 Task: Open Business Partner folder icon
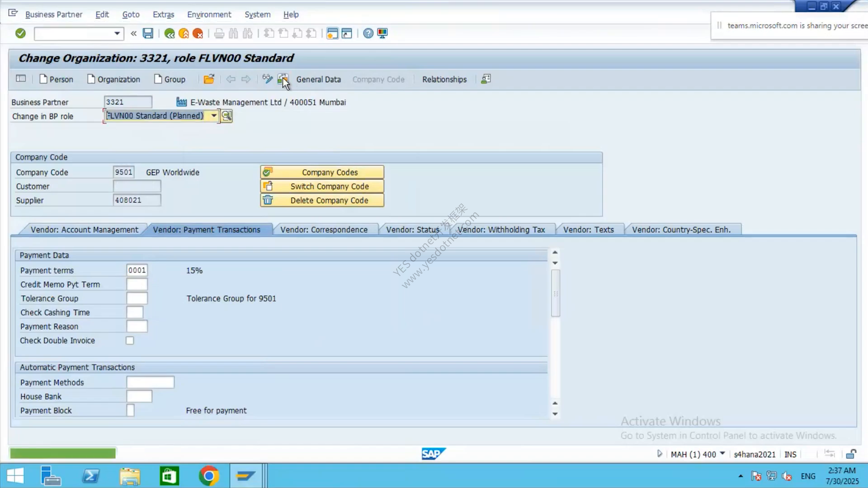coord(209,79)
